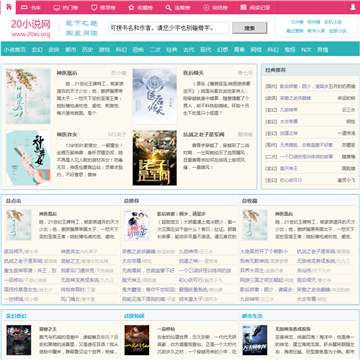Open 诡秘之主 cover in 玄幻奇幻 section

click(19, 340)
